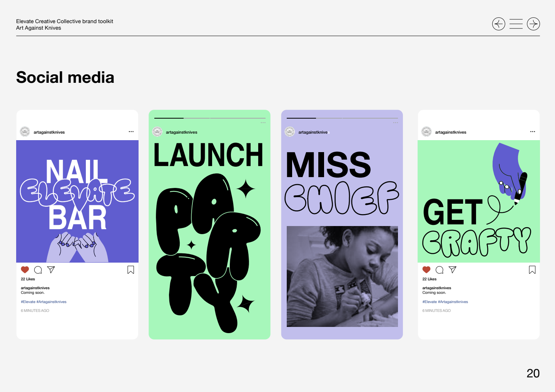Open Launch Party story options dots
The image size is (555, 392).
click(x=263, y=123)
